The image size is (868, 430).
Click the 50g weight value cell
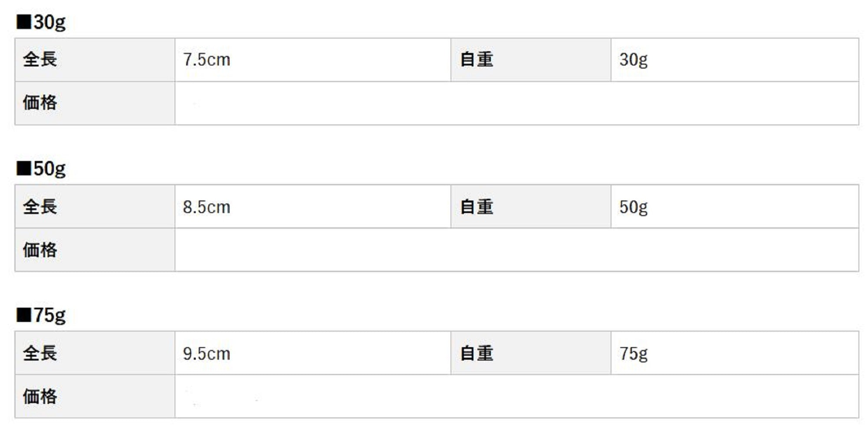tap(633, 207)
